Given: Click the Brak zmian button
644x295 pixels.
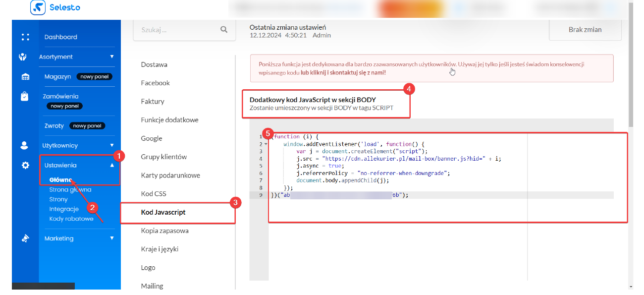Looking at the screenshot, I should click(x=585, y=30).
